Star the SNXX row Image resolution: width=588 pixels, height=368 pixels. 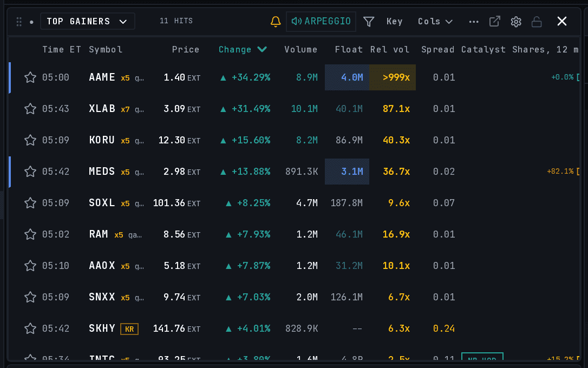pos(30,297)
